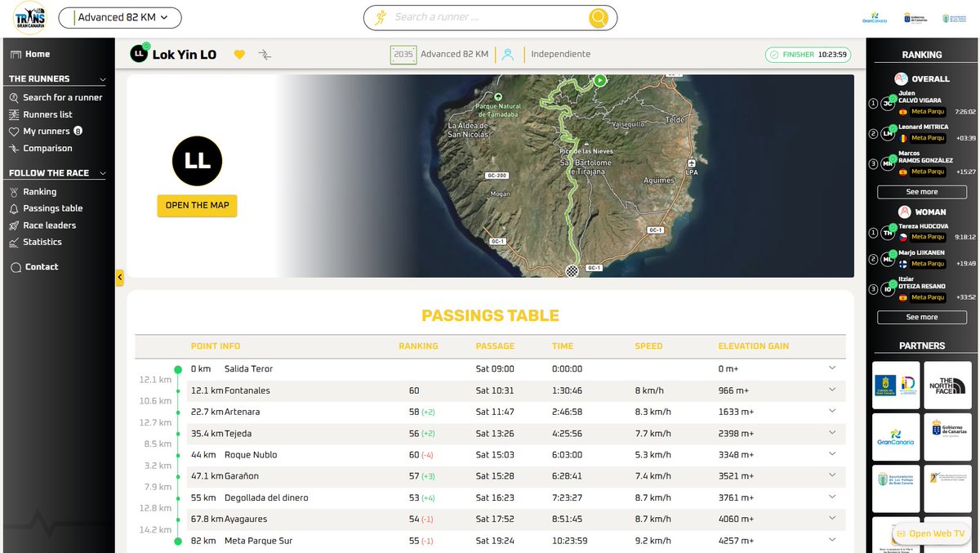This screenshot has height=553, width=980.
Task: Click the Search a runner input field
Action: [490, 17]
